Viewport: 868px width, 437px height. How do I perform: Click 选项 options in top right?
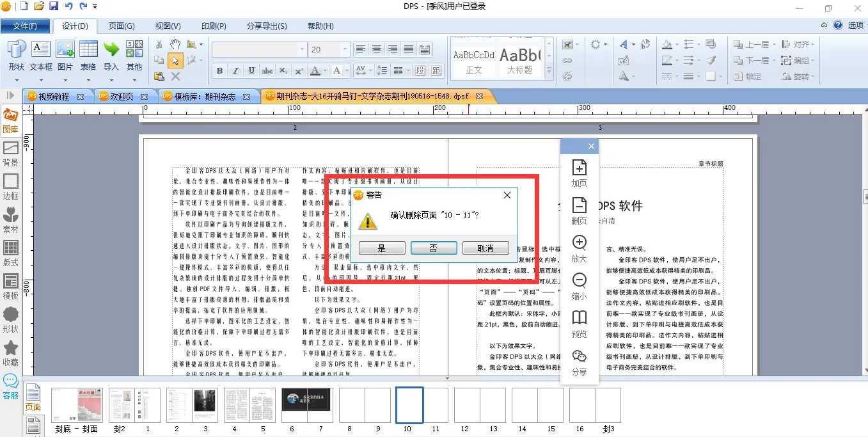855,26
